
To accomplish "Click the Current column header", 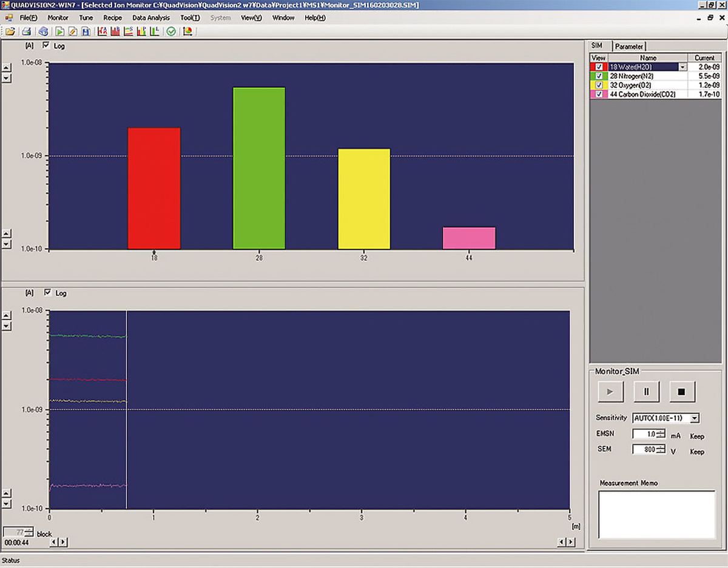I will [x=704, y=58].
